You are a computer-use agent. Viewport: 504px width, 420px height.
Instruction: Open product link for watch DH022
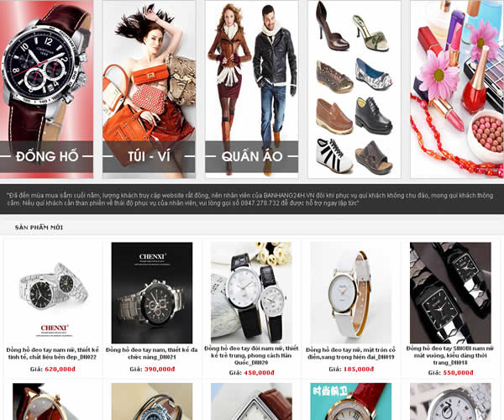[53, 353]
